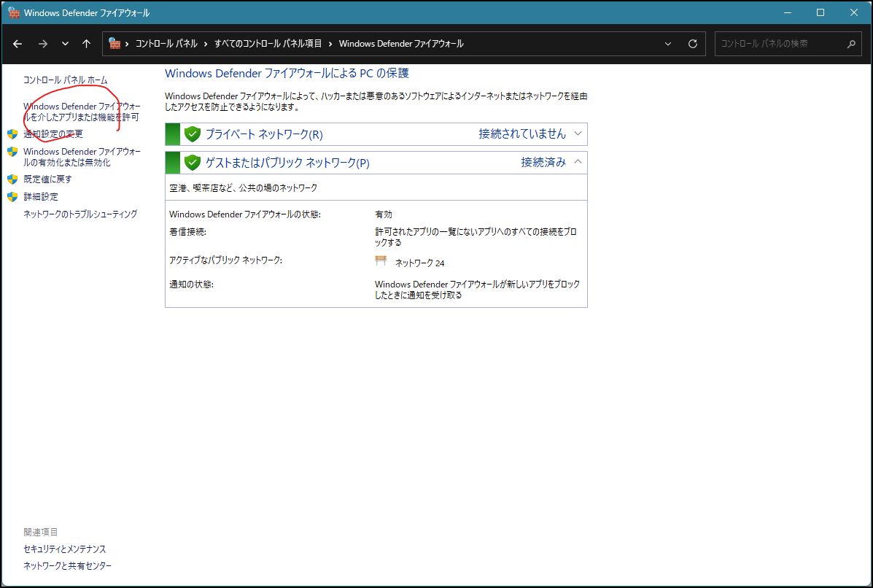Viewport: 873px width, 588px height.
Task: Open コントロール パネル ホーム link
Action: [x=65, y=80]
